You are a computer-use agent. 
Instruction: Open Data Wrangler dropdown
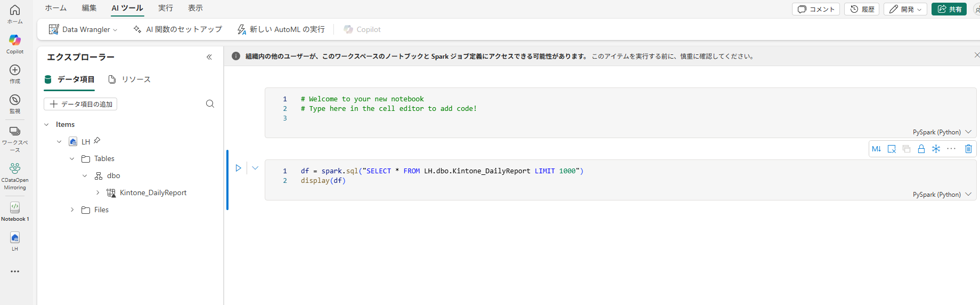point(83,29)
